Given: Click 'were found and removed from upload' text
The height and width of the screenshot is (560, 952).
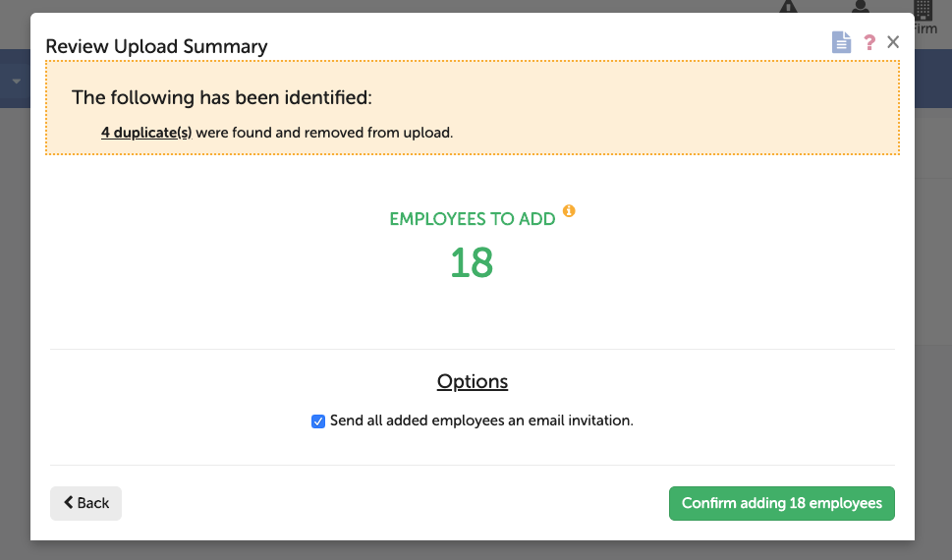Looking at the screenshot, I should (324, 132).
